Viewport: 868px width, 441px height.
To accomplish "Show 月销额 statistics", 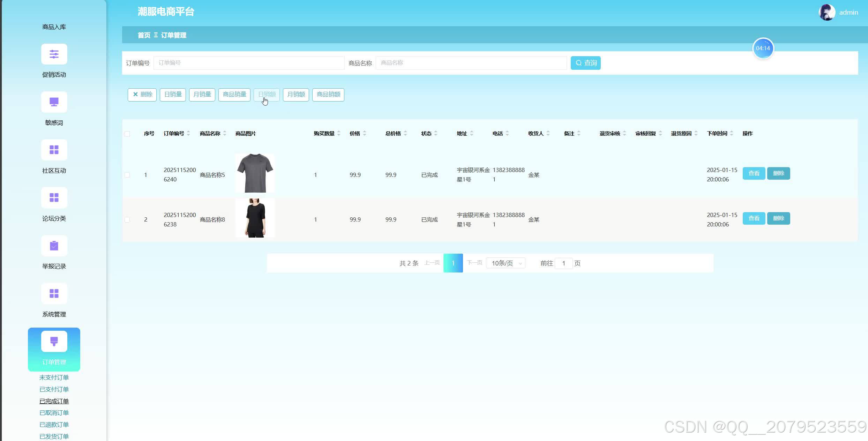I will (296, 95).
